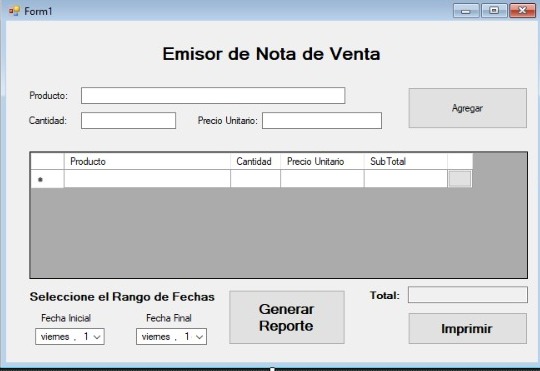Click the empty Producto cell in new row
This screenshot has height=371, width=540.
coord(147,179)
